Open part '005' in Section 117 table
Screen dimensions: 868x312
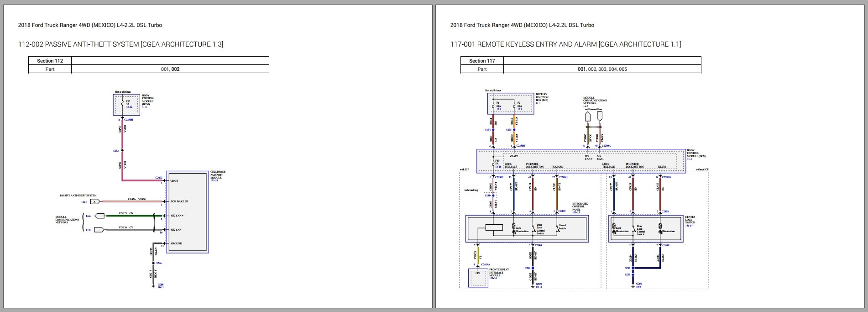coord(623,69)
